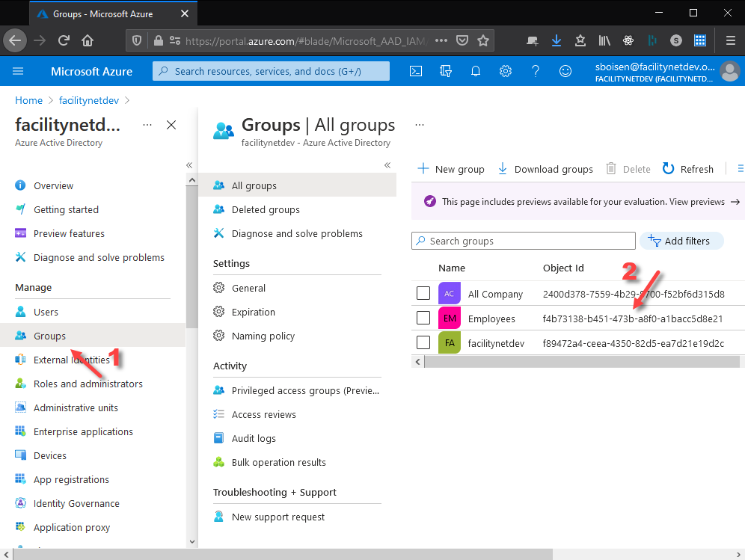Open the Firefox downloads arrow
This screenshot has height=560, width=745.
557,41
